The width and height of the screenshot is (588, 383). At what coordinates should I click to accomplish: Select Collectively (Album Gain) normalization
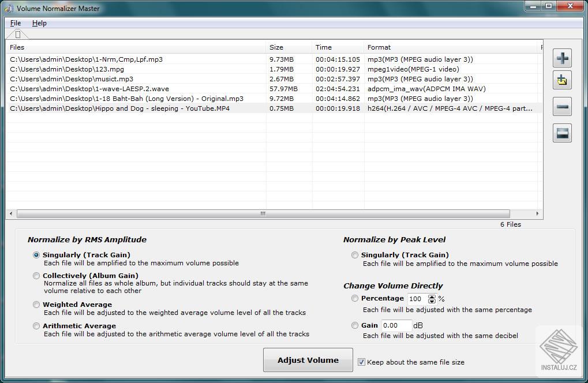[x=36, y=276]
